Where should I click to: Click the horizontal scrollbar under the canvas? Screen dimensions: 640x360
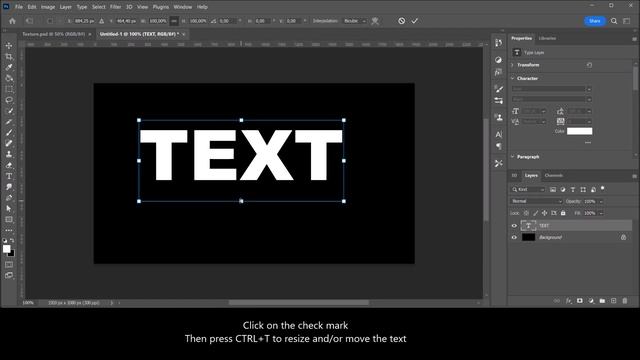[x=299, y=303]
